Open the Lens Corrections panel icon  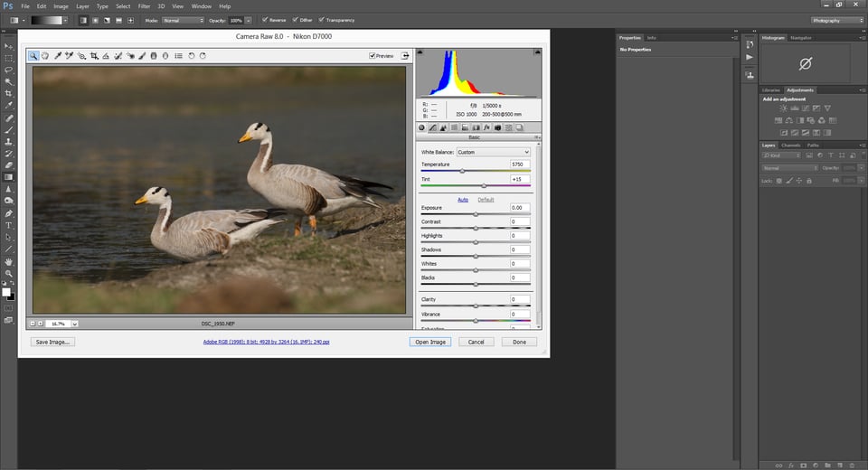476,127
